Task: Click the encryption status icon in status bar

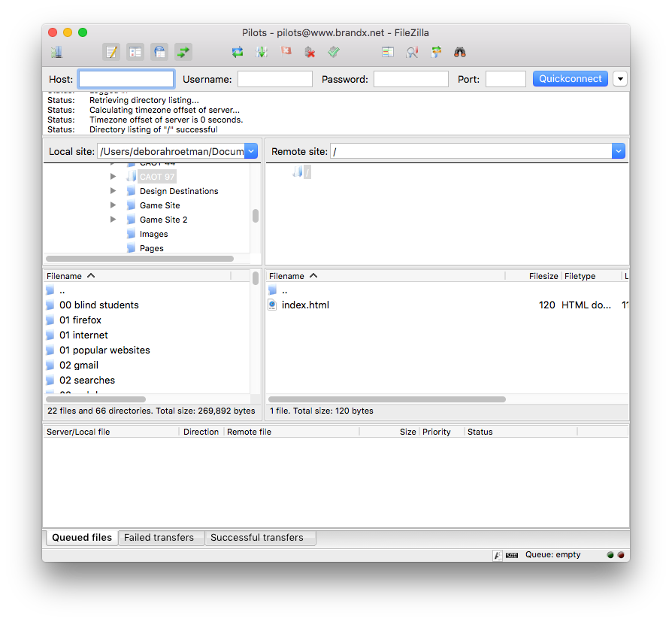Action: (497, 555)
